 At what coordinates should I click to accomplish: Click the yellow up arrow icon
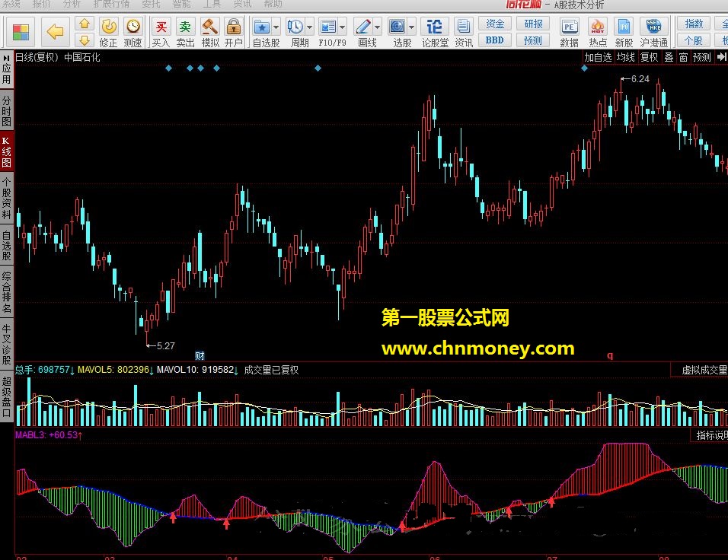85,24
